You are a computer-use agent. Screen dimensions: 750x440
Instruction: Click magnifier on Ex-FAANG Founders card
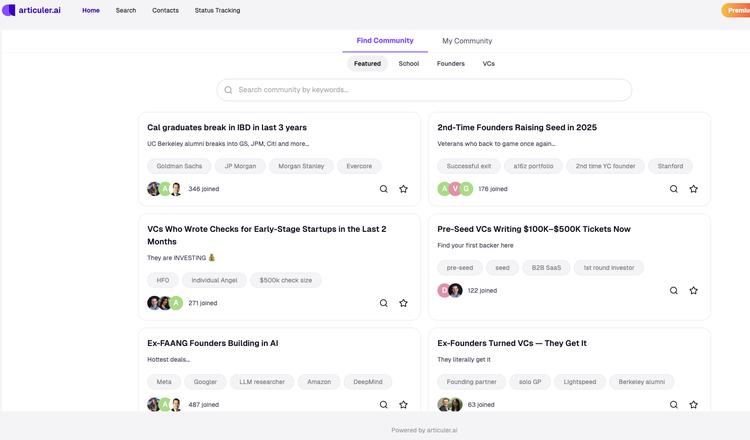pos(383,405)
